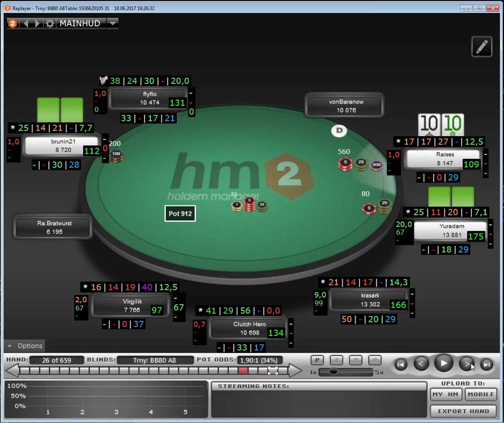
Task: Click the pot odds value 1,90:1 (34%)
Action: pos(259,360)
